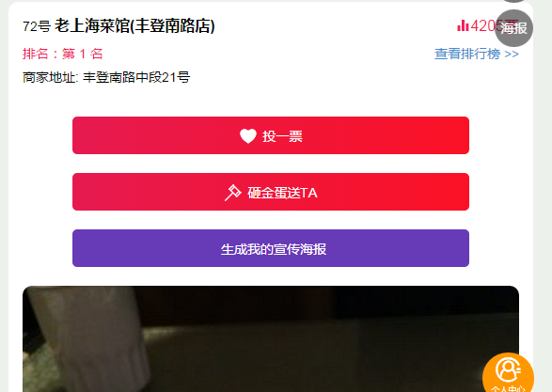Click the partially hidden gray circle at top edge

[x=514, y=1]
